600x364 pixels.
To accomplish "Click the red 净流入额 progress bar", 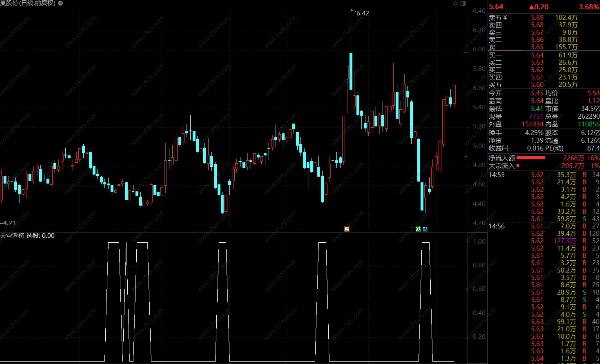I will coord(531,158).
